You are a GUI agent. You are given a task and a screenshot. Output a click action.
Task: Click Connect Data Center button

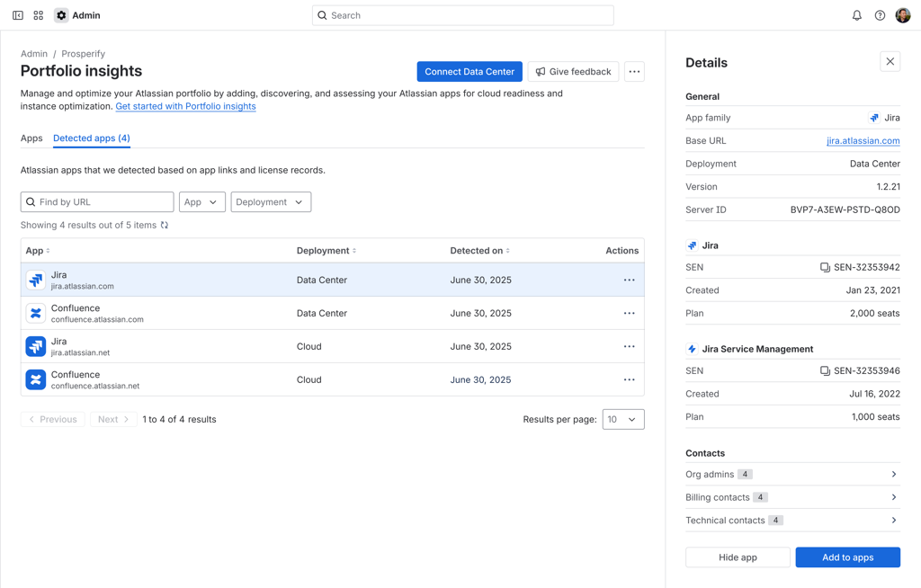(x=469, y=72)
